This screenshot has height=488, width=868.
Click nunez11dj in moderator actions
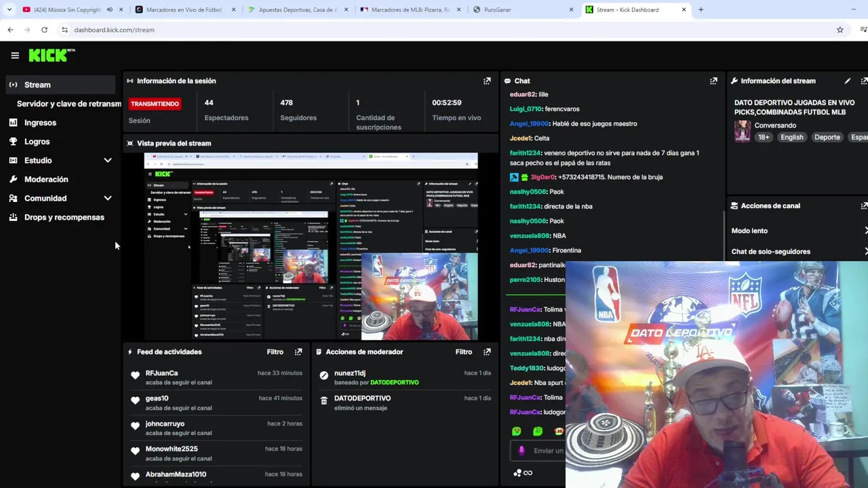click(349, 373)
